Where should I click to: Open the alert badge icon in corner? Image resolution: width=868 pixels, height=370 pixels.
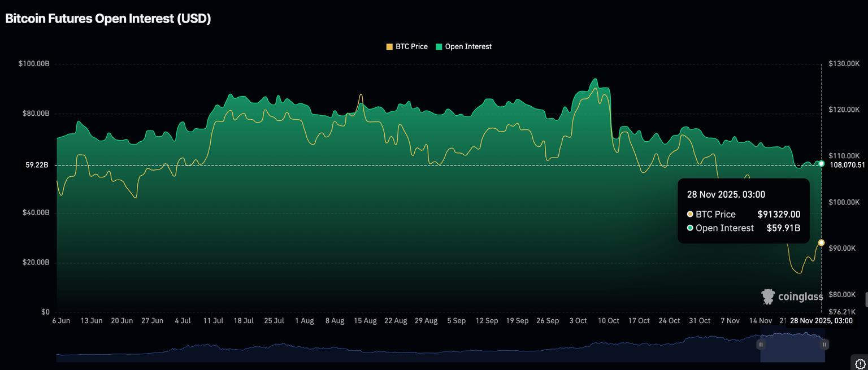point(860,363)
